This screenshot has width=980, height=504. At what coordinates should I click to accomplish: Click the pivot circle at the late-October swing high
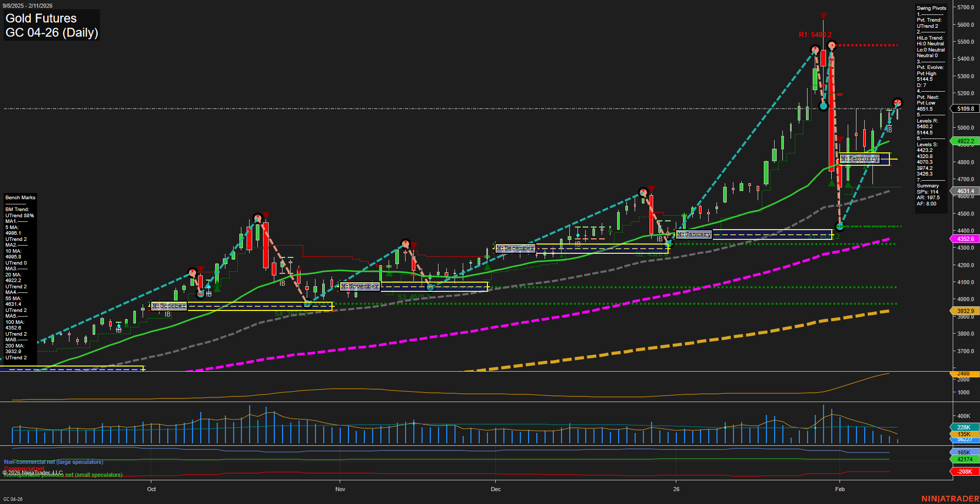tap(257, 218)
